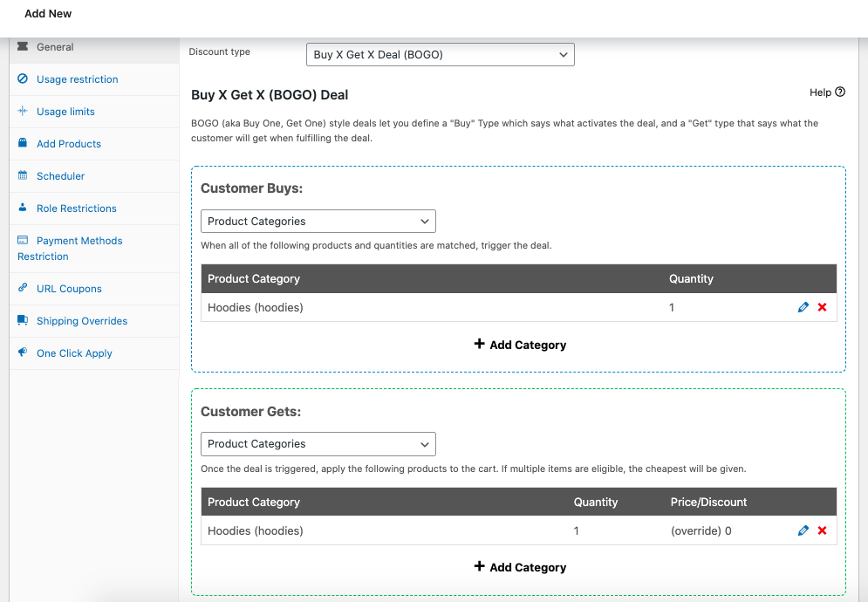Click the Add Products bag icon

coord(23,143)
